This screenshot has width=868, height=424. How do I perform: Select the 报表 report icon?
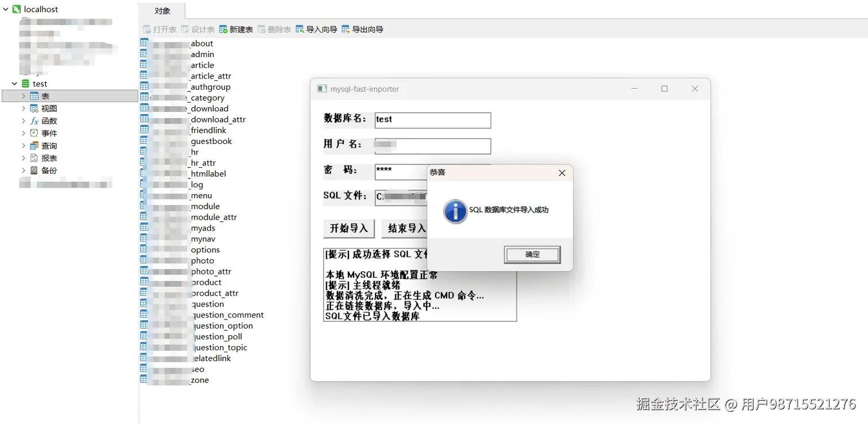tap(34, 158)
